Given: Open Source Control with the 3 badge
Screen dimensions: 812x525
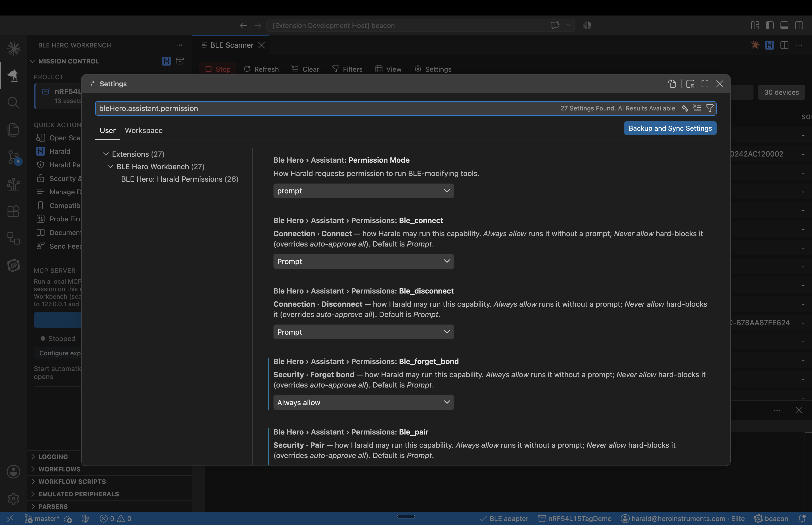Looking at the screenshot, I should 14,157.
